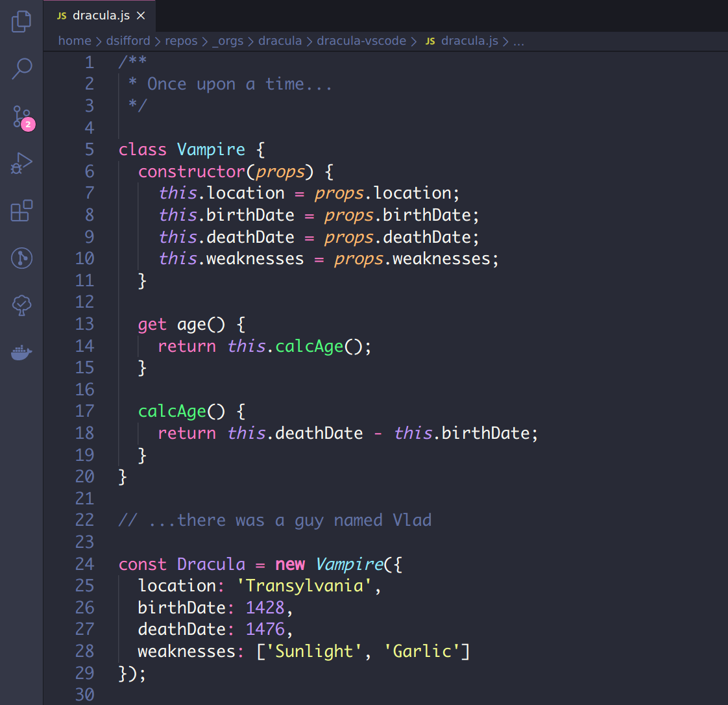
Task: Click the badge showing 2 pending changes
Action: click(x=29, y=125)
